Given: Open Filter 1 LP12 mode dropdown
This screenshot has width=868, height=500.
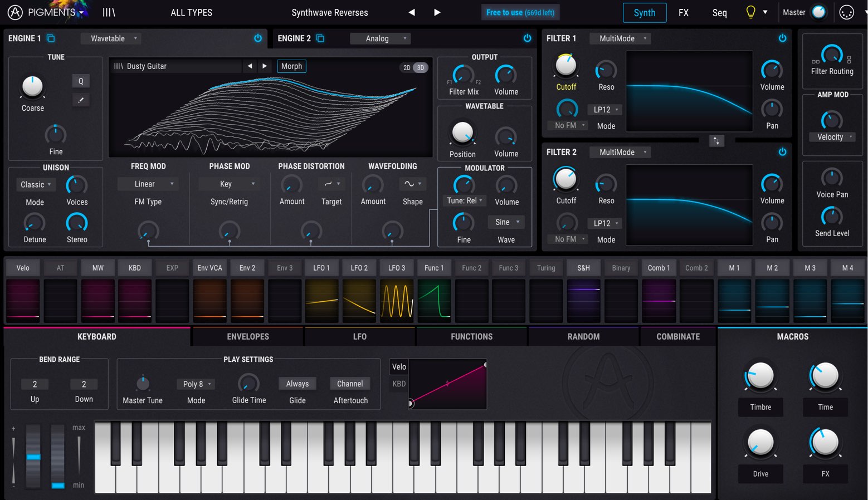Looking at the screenshot, I should [x=606, y=110].
